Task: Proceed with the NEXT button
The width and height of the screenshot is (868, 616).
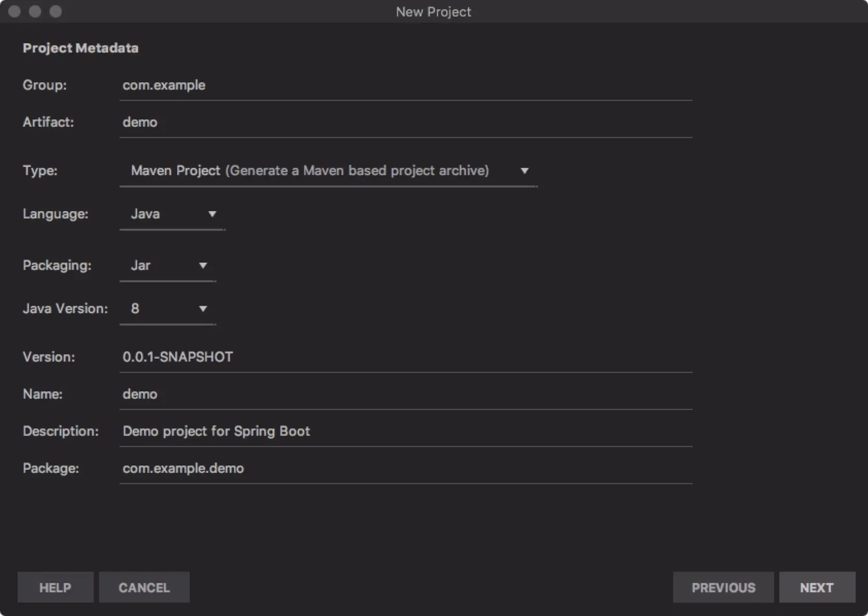Action: click(x=817, y=588)
